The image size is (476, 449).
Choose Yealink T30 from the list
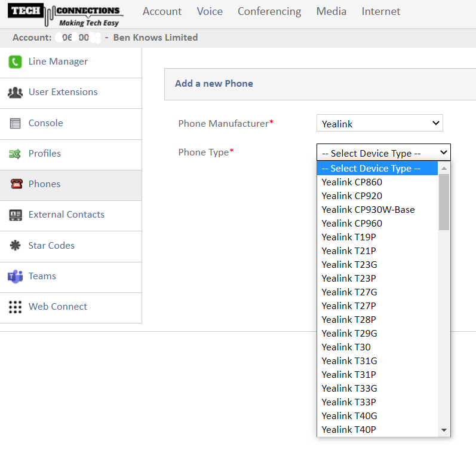[377, 347]
